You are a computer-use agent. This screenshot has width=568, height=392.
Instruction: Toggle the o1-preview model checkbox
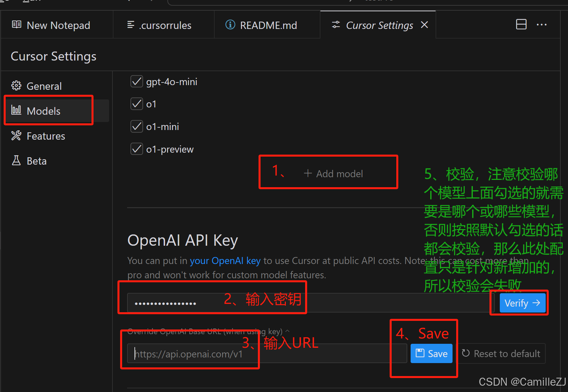pos(137,149)
